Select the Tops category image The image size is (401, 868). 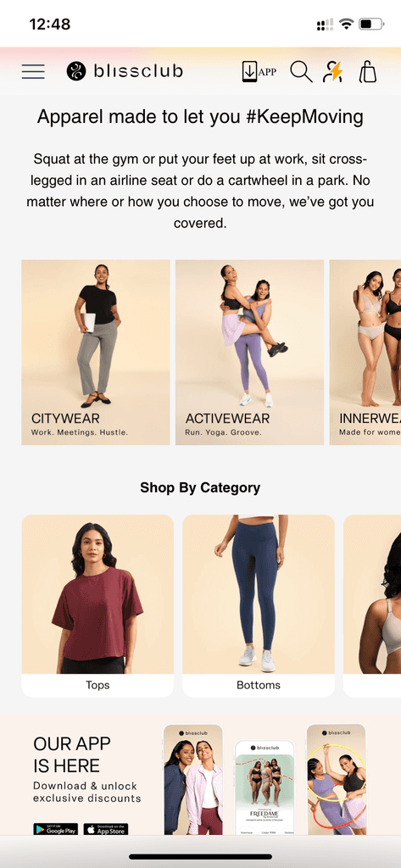(97, 594)
